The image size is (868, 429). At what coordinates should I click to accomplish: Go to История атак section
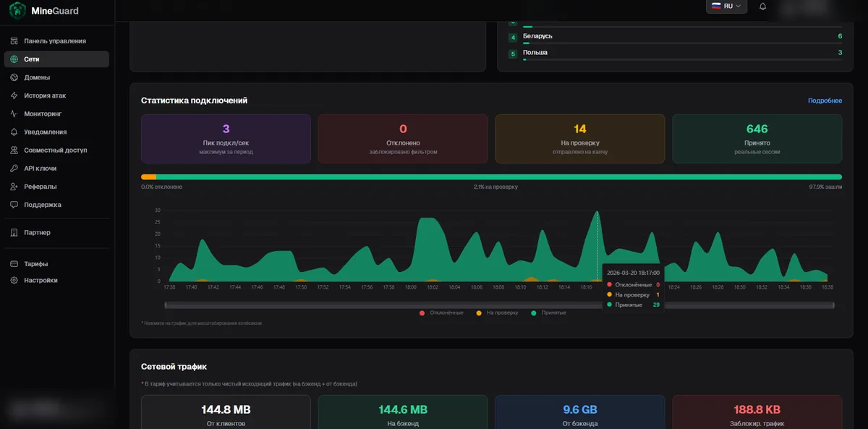pyautogui.click(x=56, y=95)
